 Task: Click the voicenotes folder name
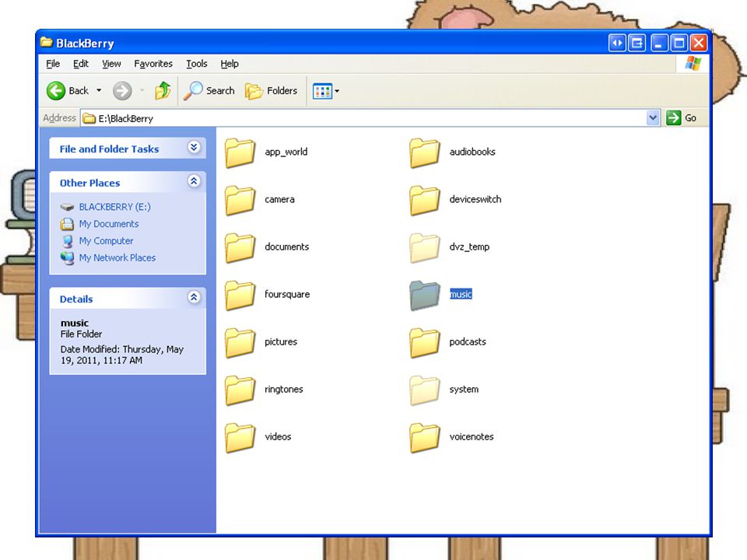(472, 436)
